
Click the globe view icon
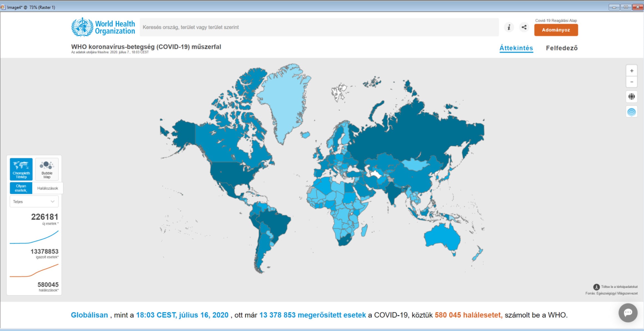point(632,97)
